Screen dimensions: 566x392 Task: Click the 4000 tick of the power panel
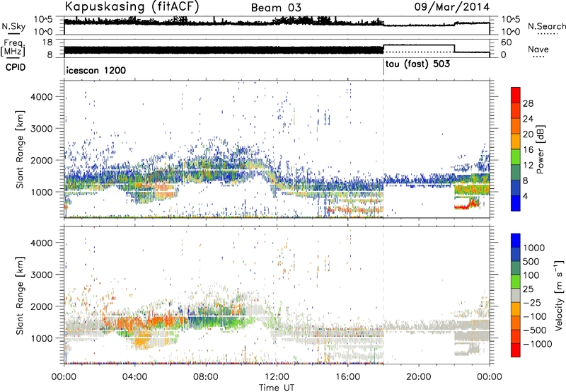(x=41, y=97)
